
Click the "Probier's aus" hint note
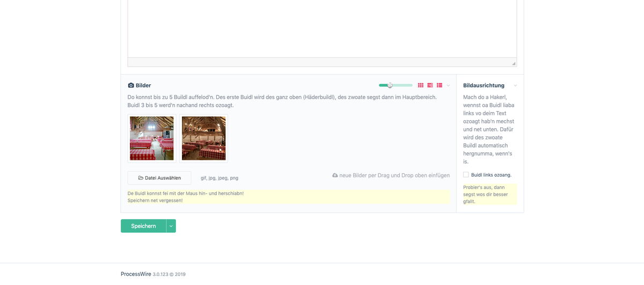(490, 194)
